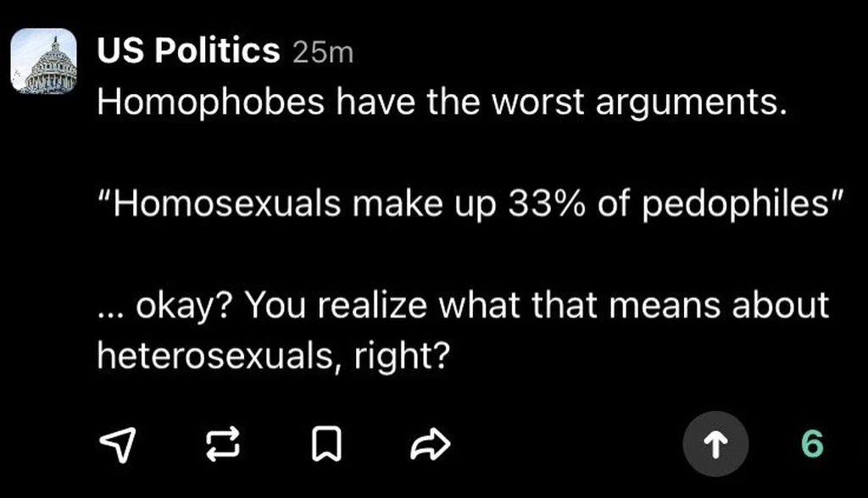The height and width of the screenshot is (498, 868).
Task: Tap the paper plane send icon
Action: (x=118, y=442)
